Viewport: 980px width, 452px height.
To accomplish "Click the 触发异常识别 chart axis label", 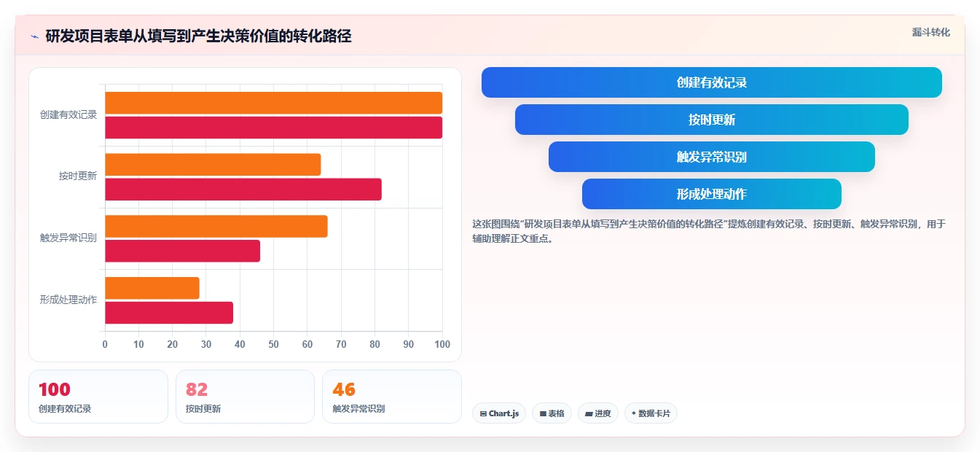I will point(68,238).
